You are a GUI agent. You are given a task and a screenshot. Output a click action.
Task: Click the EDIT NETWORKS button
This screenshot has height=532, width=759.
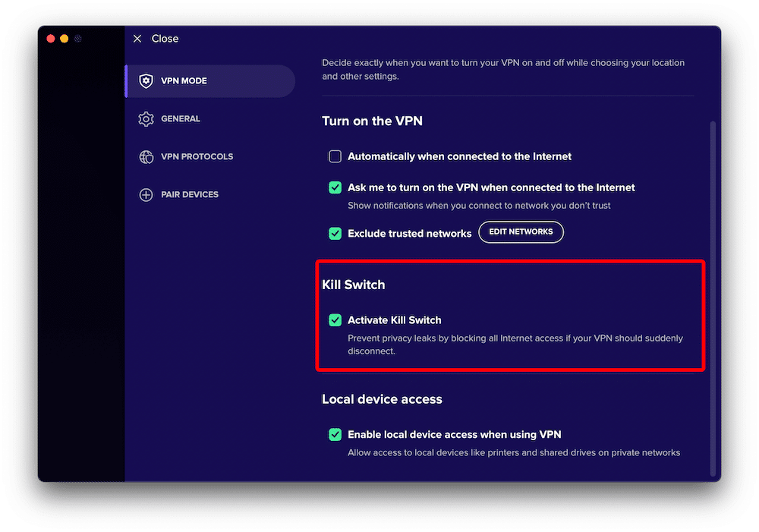tap(521, 232)
